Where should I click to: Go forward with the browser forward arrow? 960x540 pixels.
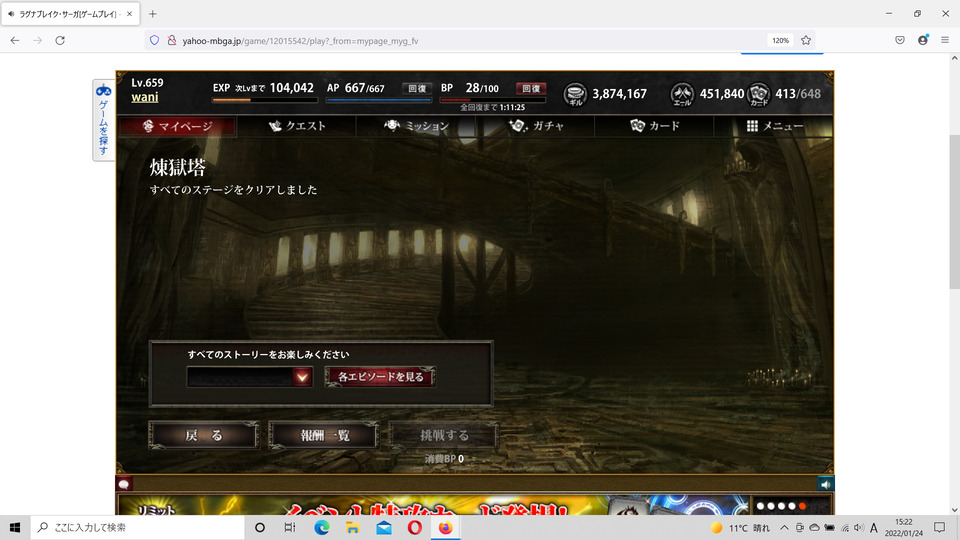[x=37, y=40]
